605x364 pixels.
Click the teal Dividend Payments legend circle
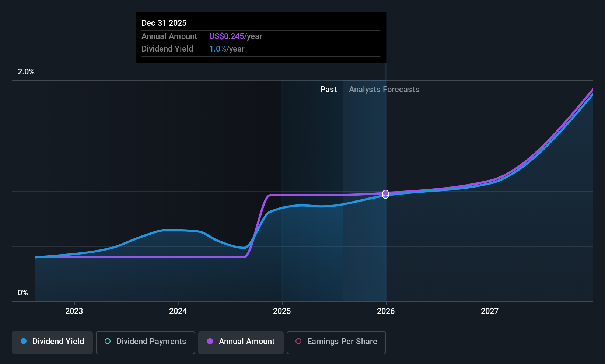[108, 341]
